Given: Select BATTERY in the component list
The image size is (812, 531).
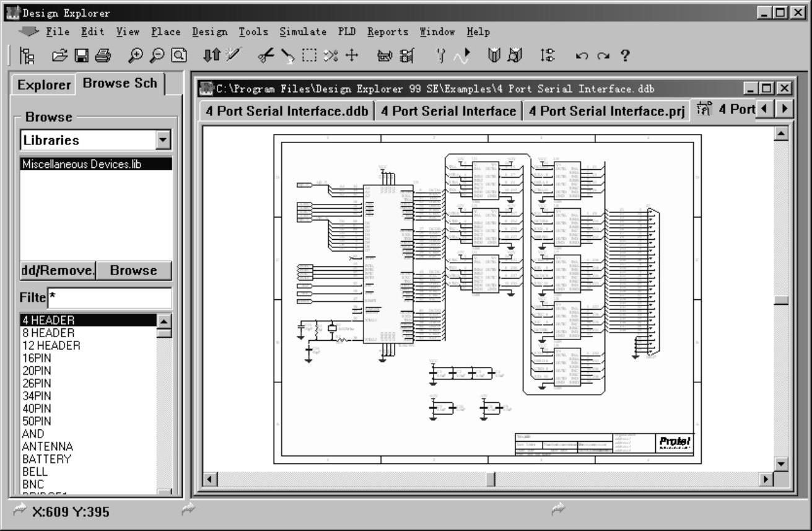Looking at the screenshot, I should click(x=88, y=459).
